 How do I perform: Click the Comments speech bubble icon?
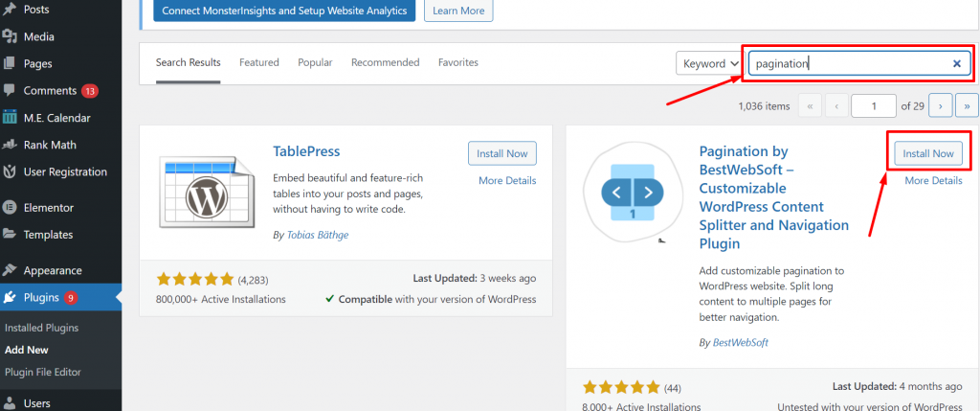click(x=10, y=90)
